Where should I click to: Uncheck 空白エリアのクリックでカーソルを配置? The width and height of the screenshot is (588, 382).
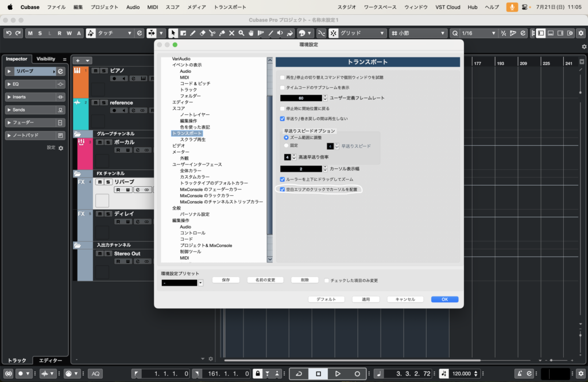tap(283, 189)
